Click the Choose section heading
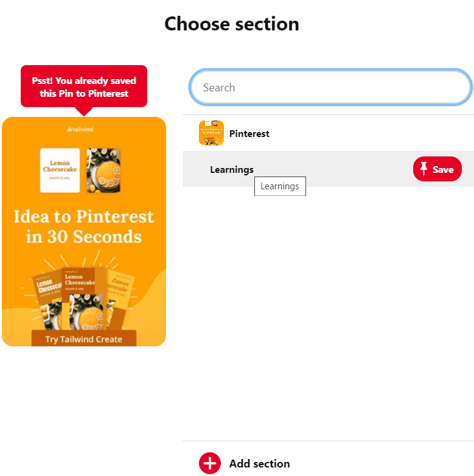The width and height of the screenshot is (474, 476). pos(232,24)
